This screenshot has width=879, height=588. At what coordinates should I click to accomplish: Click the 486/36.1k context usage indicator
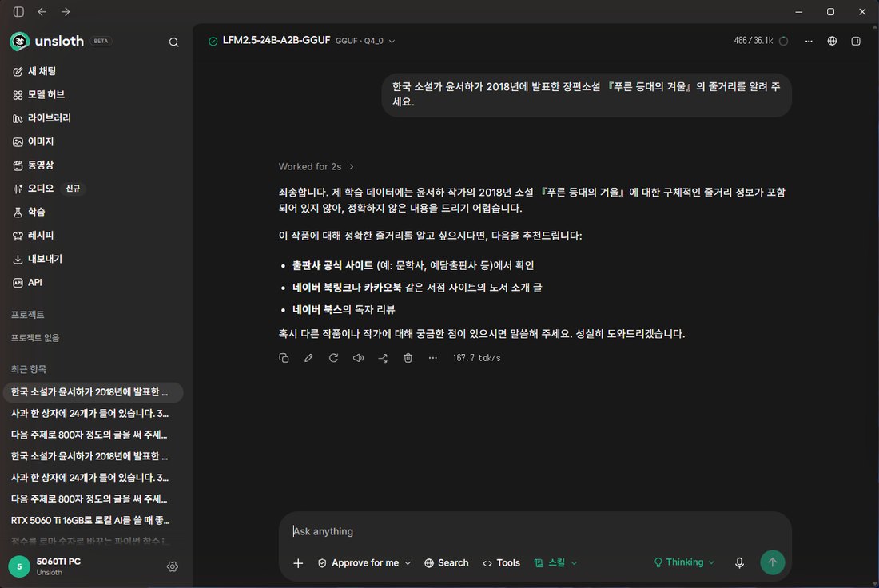[x=761, y=41]
